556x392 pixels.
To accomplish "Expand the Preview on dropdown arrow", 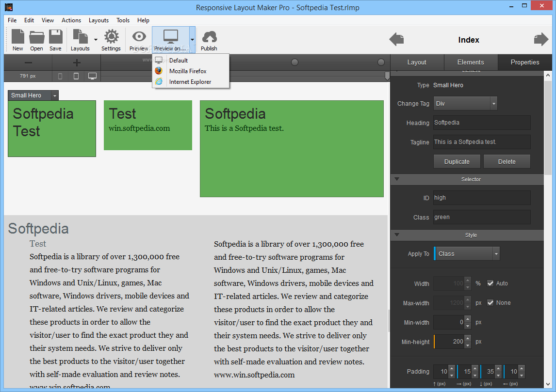I will [192, 40].
